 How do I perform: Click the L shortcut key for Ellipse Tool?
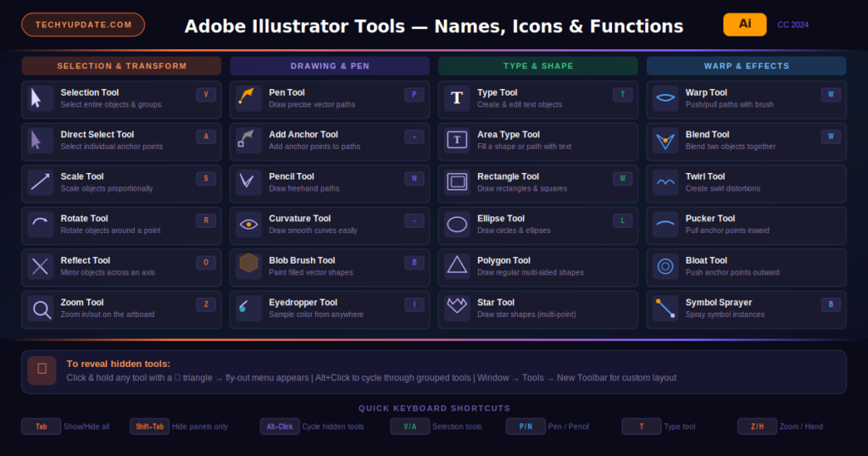[x=622, y=221]
